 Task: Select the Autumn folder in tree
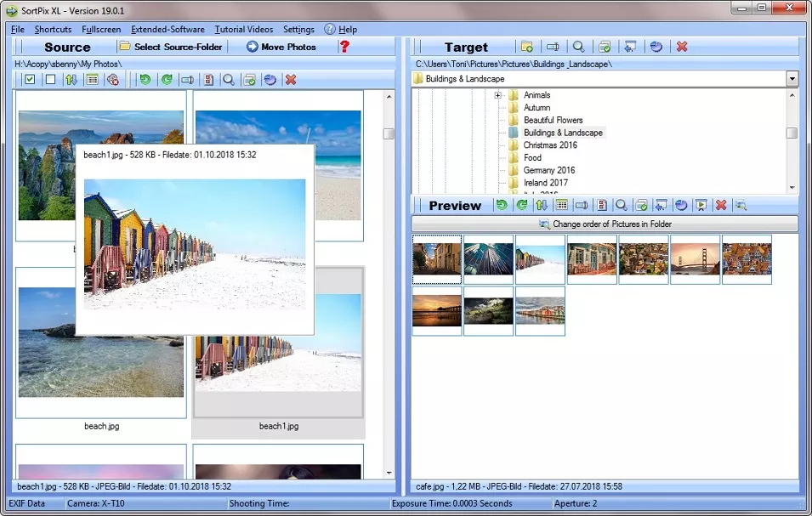click(x=537, y=108)
